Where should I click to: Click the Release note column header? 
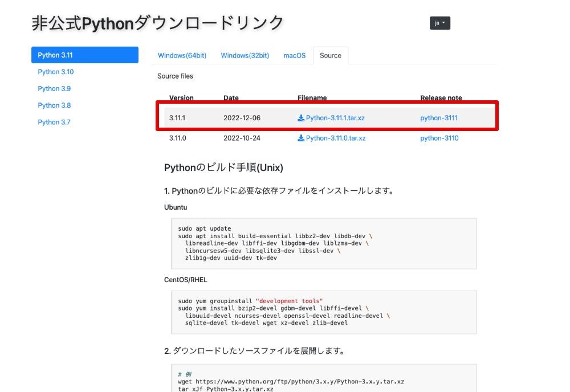[x=441, y=98]
